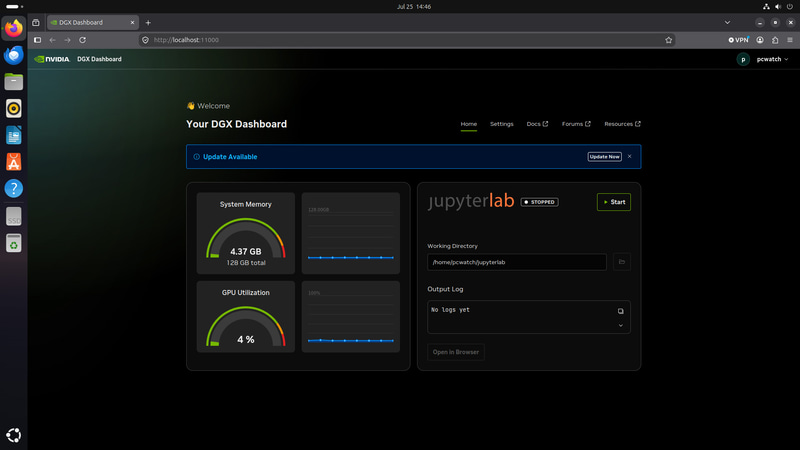
Task: Click the '128 GB total' text
Action: pos(246,263)
